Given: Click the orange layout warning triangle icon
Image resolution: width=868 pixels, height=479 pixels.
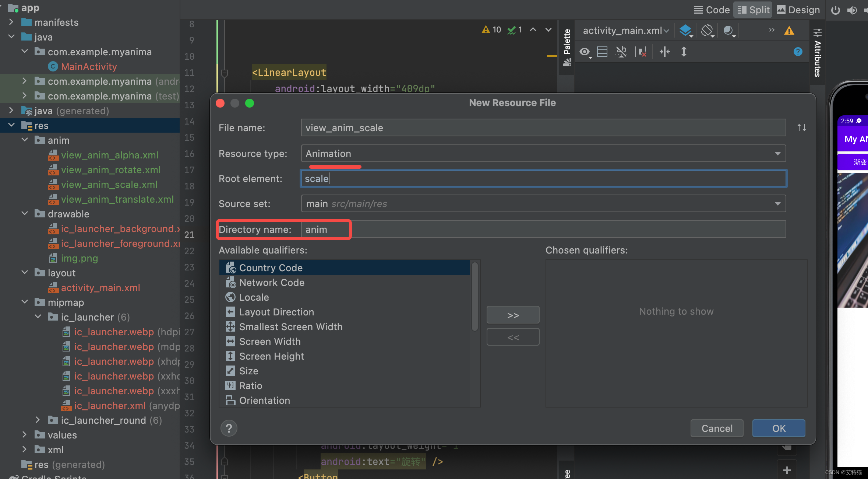Looking at the screenshot, I should [789, 31].
